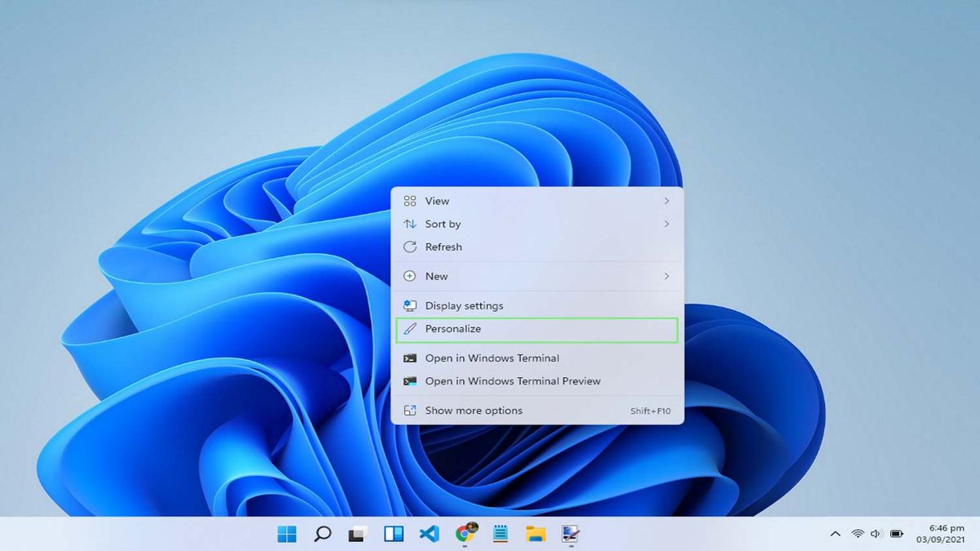Launch Visual Studio Code from the taskbar
This screenshot has width=980, height=551.
(x=429, y=534)
